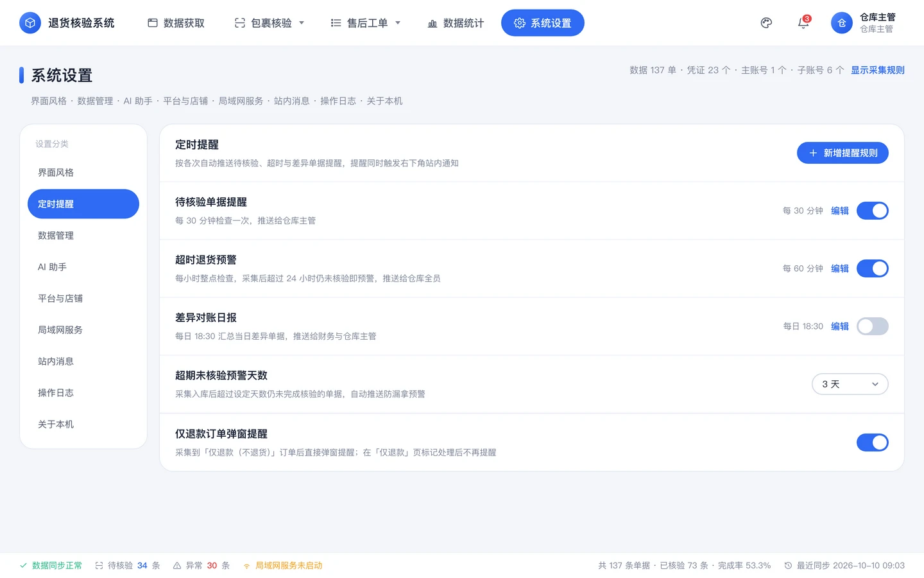Select 定时提醒 in settings sidebar
Image resolution: width=924 pixels, height=578 pixels.
pyautogui.click(x=83, y=204)
